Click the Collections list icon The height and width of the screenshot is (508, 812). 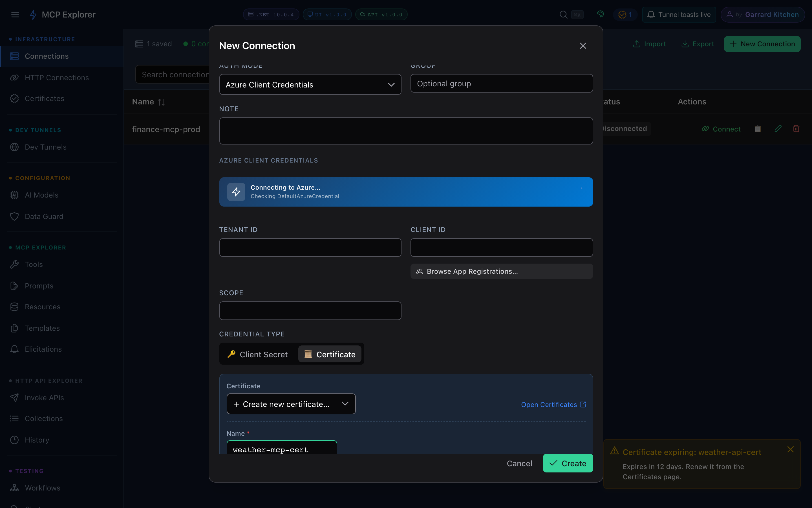point(14,418)
